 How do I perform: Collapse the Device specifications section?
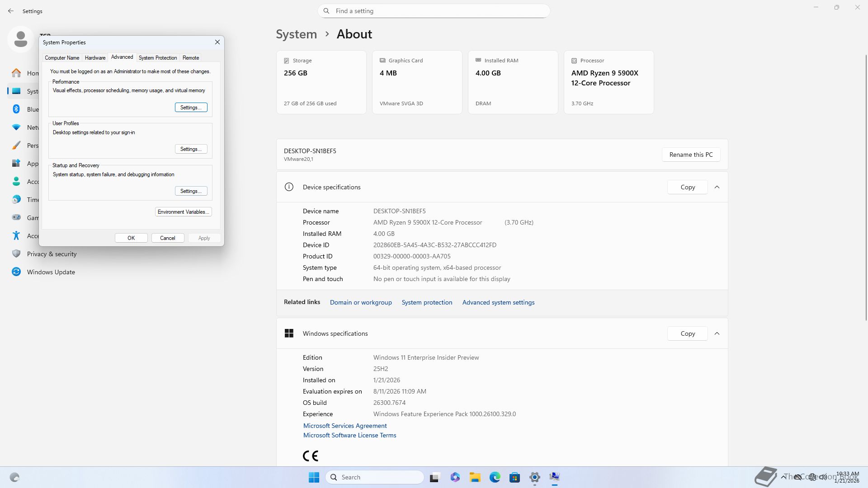[x=717, y=187]
